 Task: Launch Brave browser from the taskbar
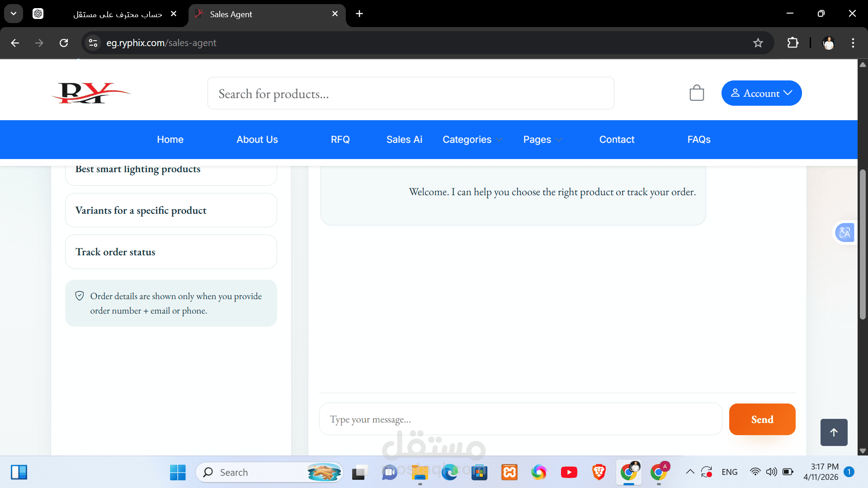click(599, 472)
